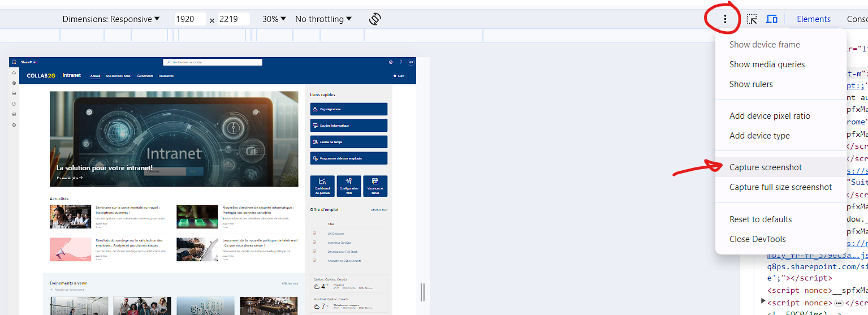868x315 pixels.
Task: Click En savoir plus on hero banner
Action: pos(70,178)
